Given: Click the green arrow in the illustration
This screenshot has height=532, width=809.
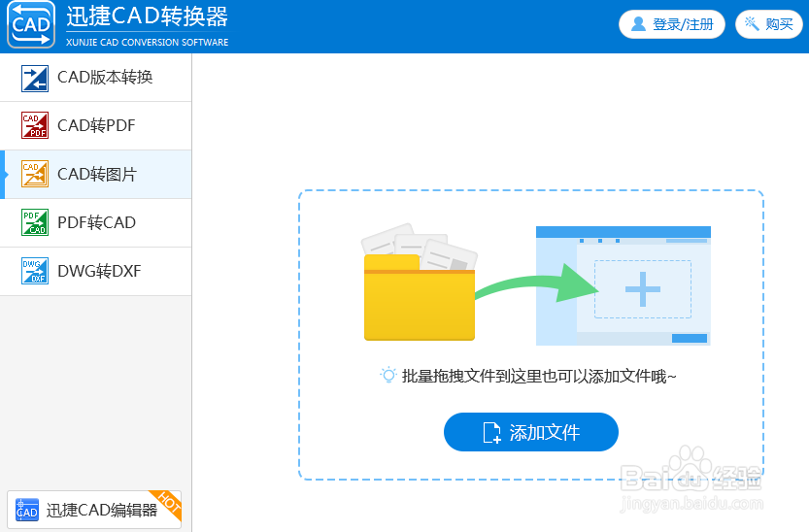Looking at the screenshot, I should 536,283.
